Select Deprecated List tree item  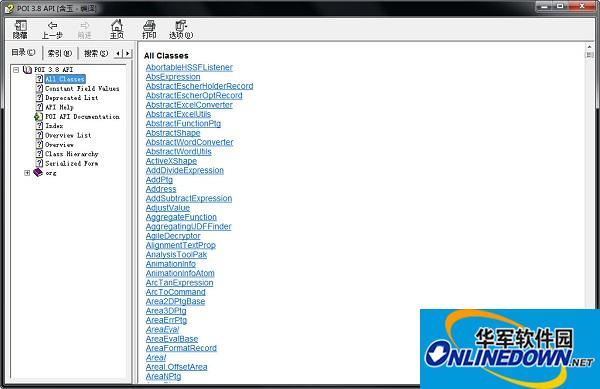pos(72,98)
